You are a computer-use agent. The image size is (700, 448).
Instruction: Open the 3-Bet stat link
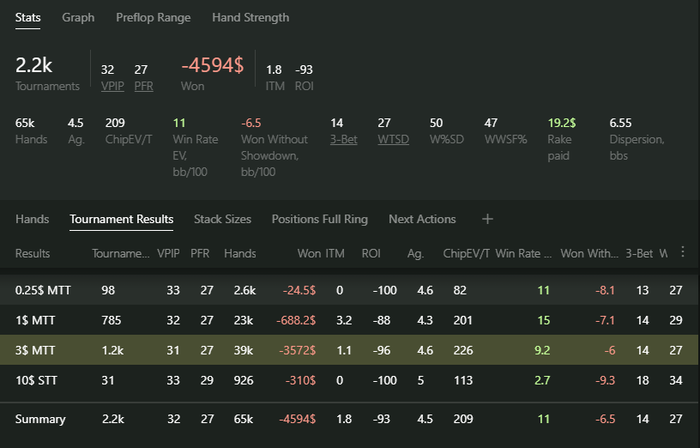point(344,140)
